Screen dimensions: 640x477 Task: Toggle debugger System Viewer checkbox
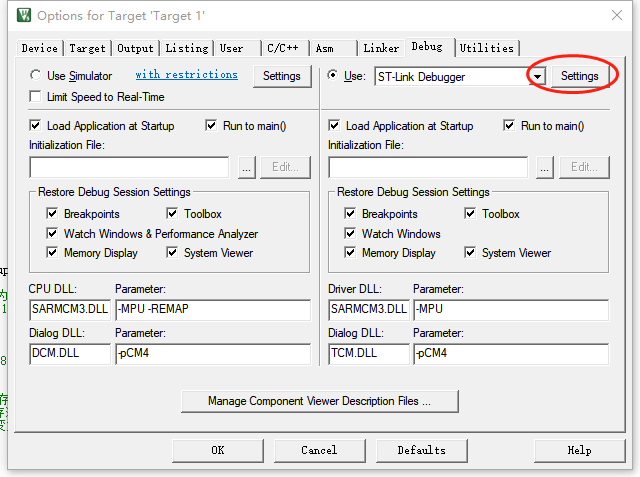tap(470, 253)
